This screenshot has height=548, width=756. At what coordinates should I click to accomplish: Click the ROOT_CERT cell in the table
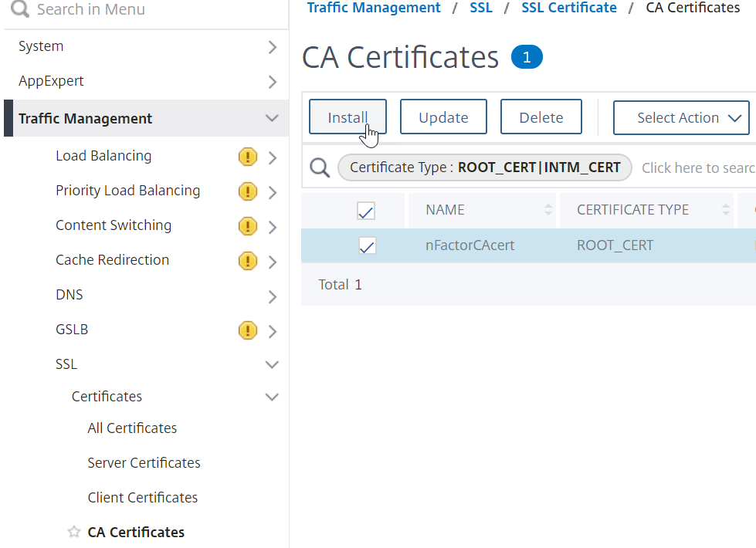(615, 245)
